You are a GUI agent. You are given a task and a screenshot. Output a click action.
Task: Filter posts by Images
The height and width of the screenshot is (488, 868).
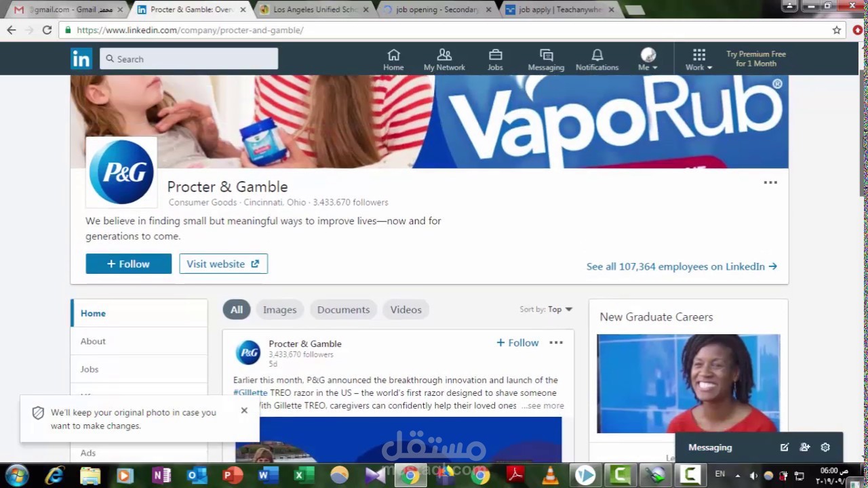pyautogui.click(x=279, y=310)
